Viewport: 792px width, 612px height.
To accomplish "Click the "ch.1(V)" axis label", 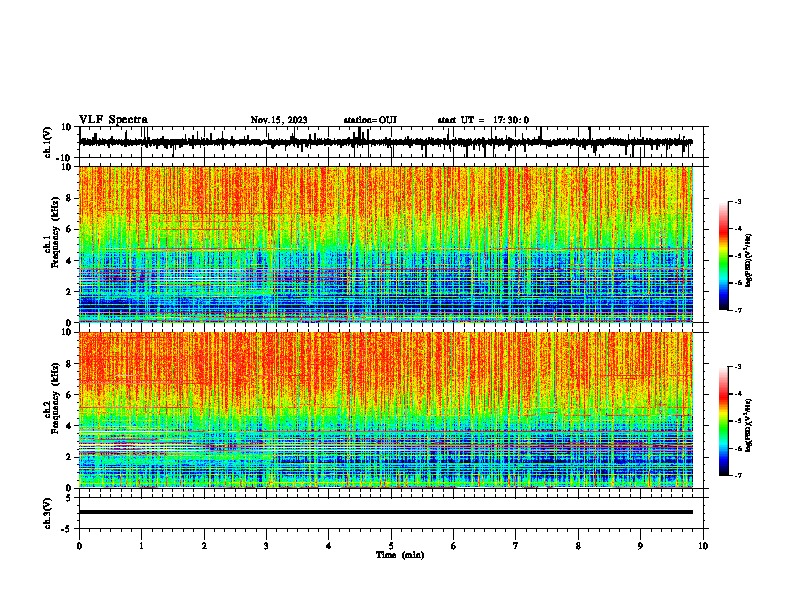I will click(48, 142).
